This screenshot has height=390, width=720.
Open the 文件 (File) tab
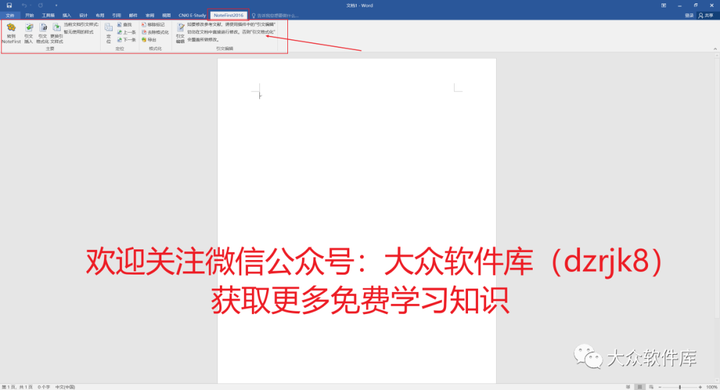click(10, 15)
